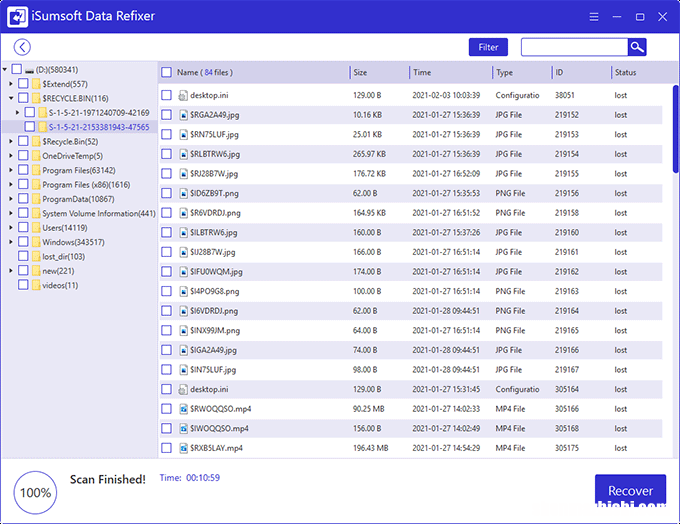
Task: Click the $RGA2A49.jpg image file icon
Action: 183,115
